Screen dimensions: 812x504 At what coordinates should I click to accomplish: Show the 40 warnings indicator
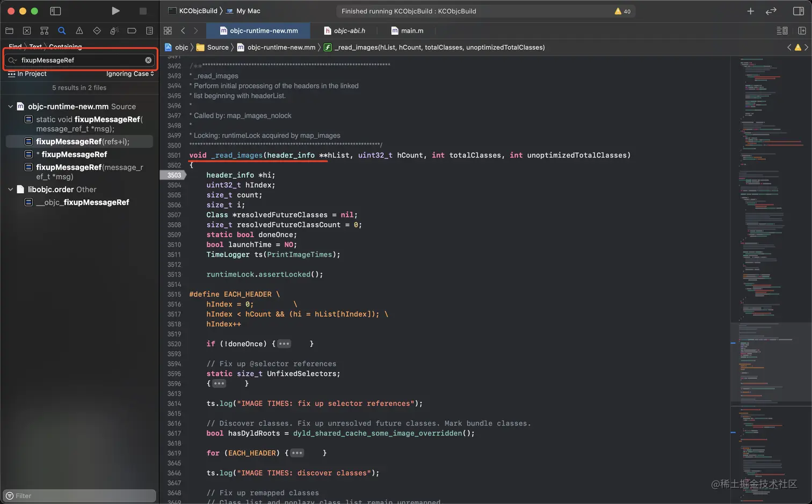(x=622, y=11)
